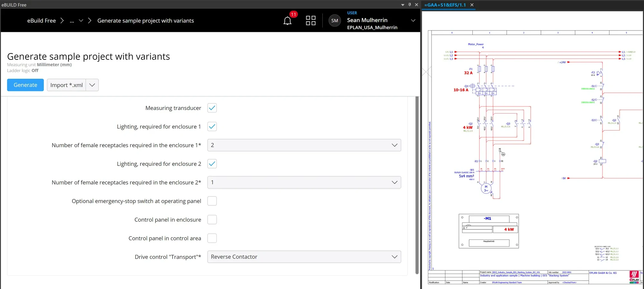Click the breadcrumb ellipsis item
The width and height of the screenshot is (644, 289).
(x=72, y=21)
